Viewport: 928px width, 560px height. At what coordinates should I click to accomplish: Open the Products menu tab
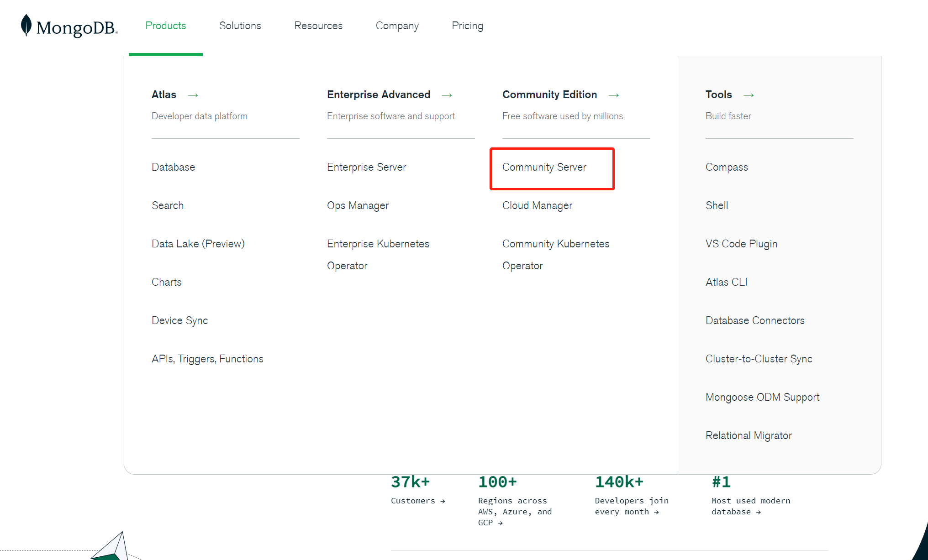(165, 26)
